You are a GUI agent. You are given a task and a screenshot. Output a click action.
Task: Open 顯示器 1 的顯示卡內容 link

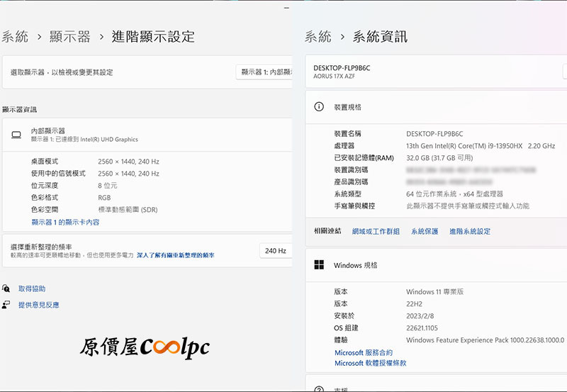tap(65, 222)
